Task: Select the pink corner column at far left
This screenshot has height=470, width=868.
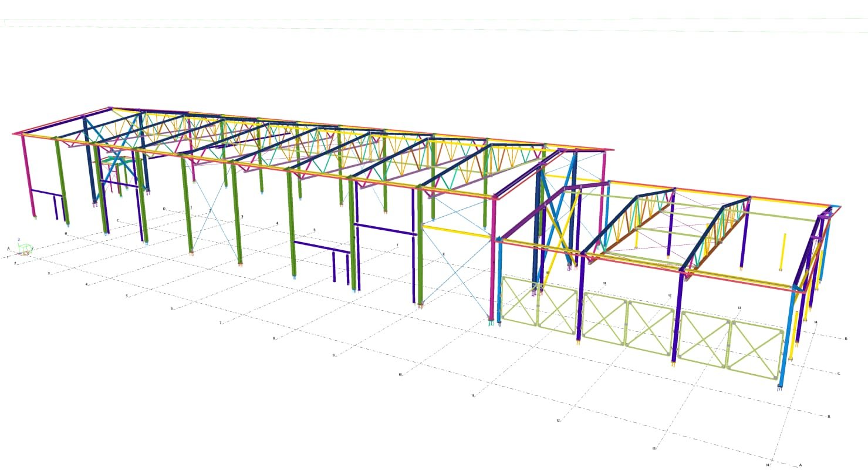Action: (28, 176)
